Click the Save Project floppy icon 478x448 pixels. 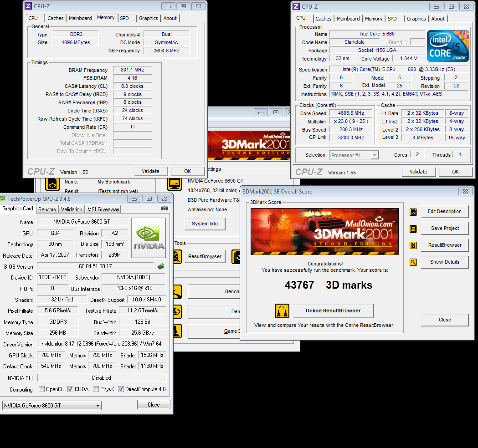[413, 229]
